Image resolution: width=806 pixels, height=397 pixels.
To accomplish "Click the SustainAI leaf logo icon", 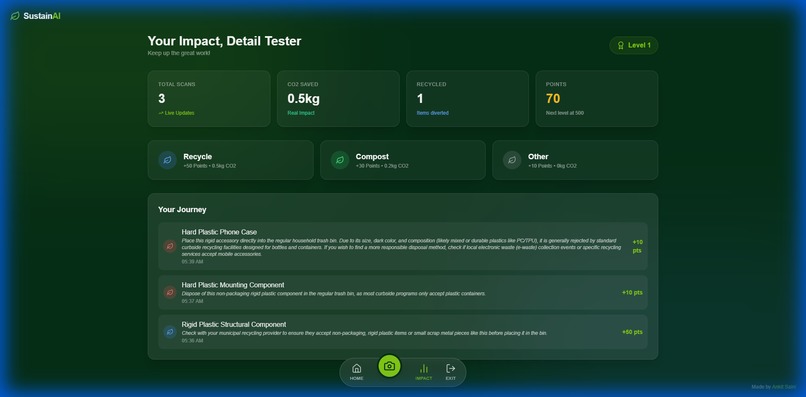I will 15,16.
